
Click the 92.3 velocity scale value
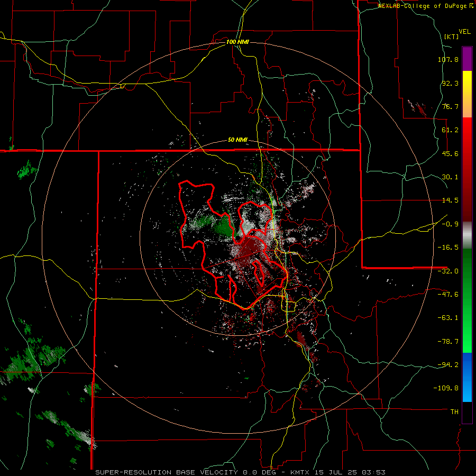coord(450,83)
